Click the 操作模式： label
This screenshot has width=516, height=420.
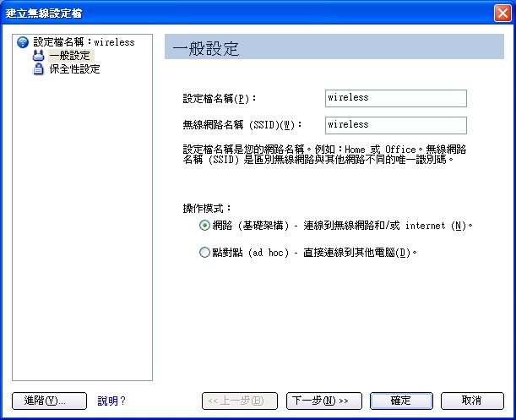tap(207, 208)
